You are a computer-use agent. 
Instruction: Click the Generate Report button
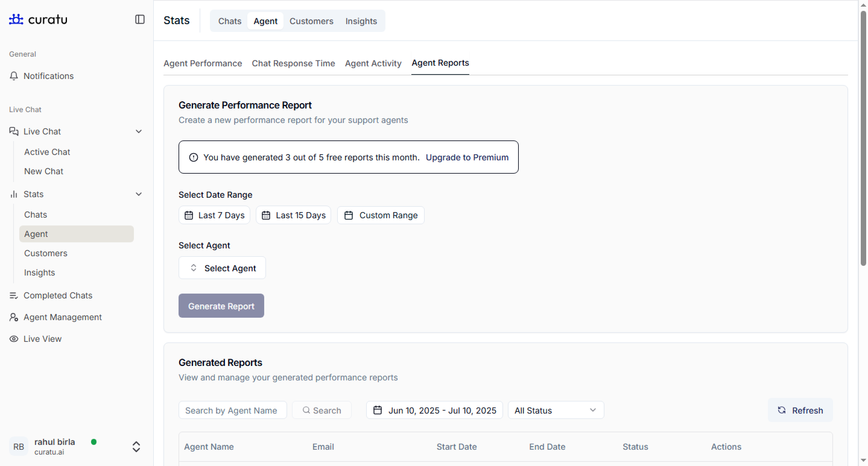[x=221, y=306]
